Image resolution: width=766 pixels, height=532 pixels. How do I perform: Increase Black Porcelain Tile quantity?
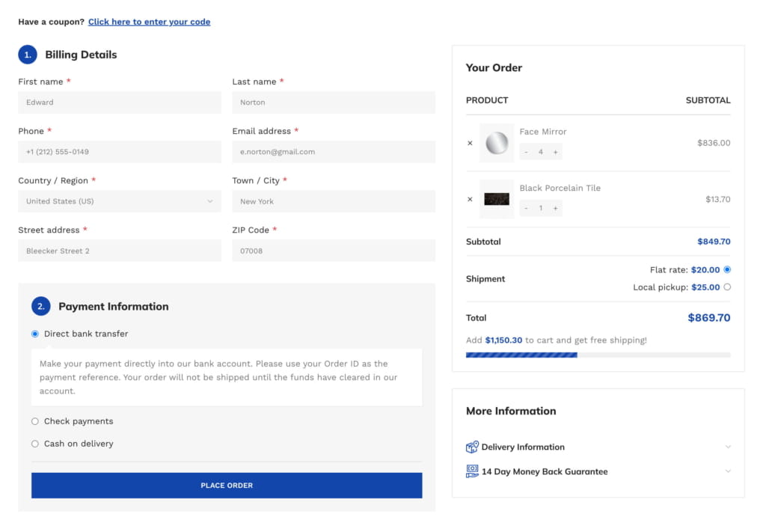pyautogui.click(x=556, y=208)
